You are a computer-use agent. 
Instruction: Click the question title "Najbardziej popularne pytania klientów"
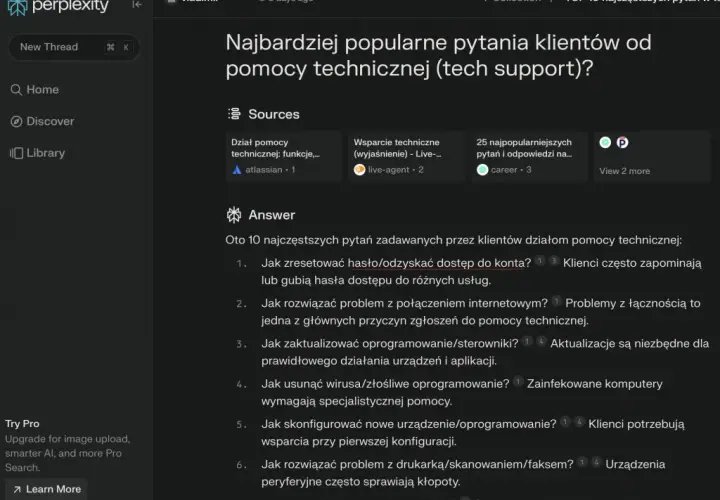point(438,56)
